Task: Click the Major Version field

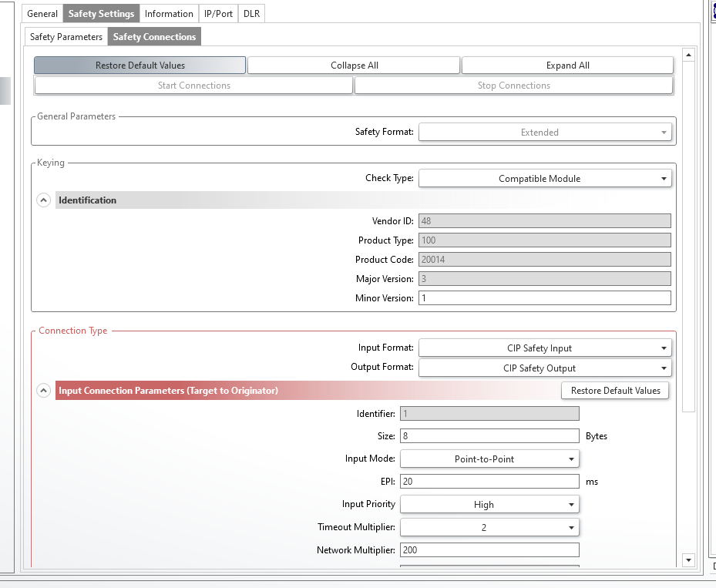Action: pyautogui.click(x=545, y=278)
